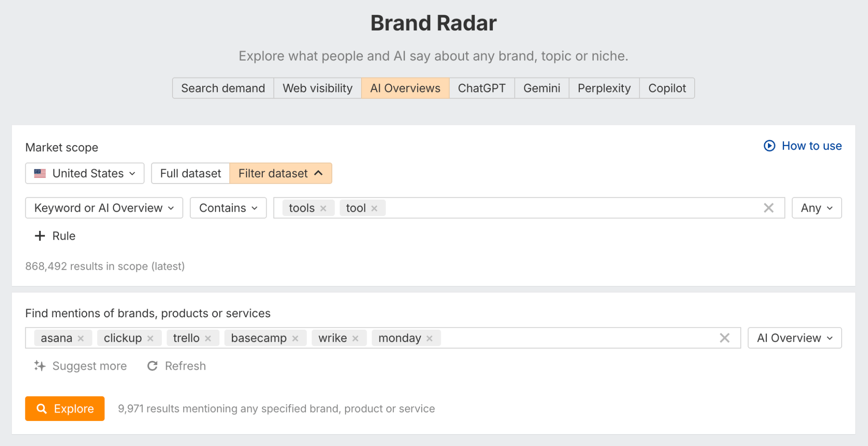Click the Suggest more sparkles icon
This screenshot has height=446, width=868.
click(40, 366)
